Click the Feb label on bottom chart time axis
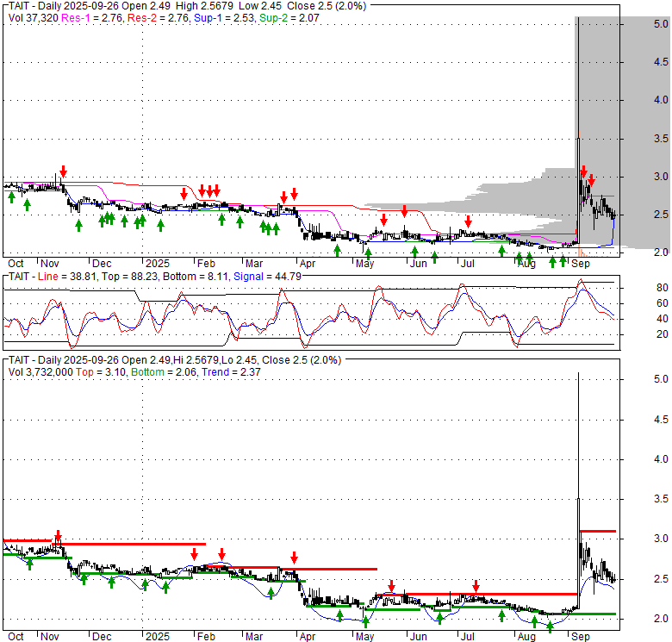672x642 pixels. [206, 637]
